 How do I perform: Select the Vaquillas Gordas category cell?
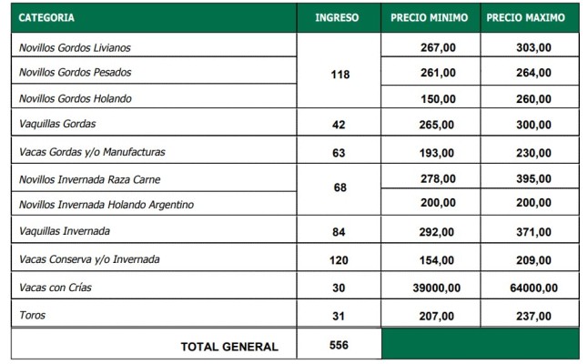tap(154, 122)
